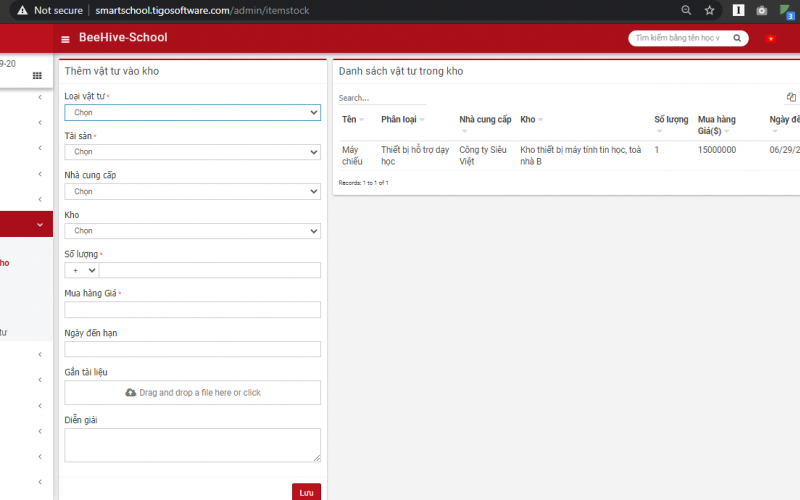Click the file drag and drop upload area
This screenshot has height=500, width=800.
point(192,393)
